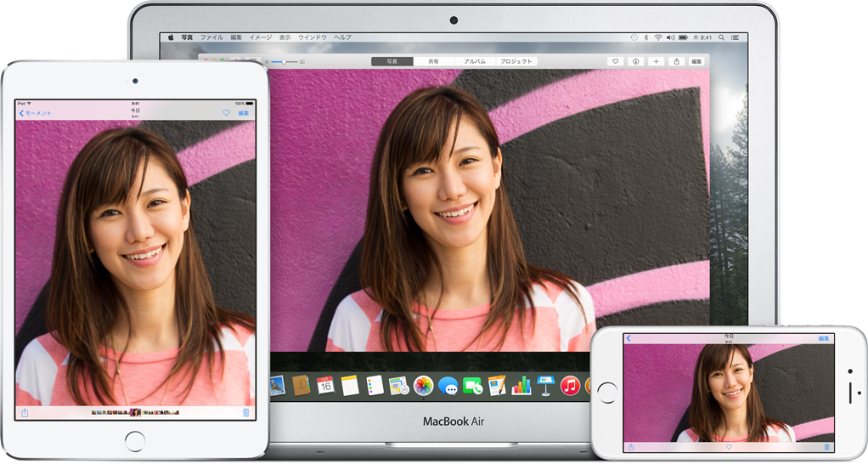Click the info icon in Mac Photos toolbar
The image size is (868, 464).
click(634, 62)
